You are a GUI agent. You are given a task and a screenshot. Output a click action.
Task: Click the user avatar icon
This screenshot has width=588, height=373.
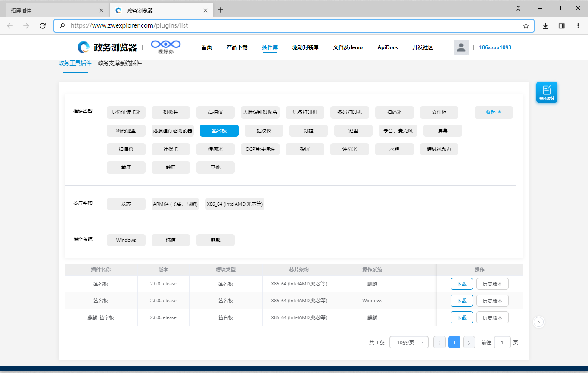tap(461, 47)
